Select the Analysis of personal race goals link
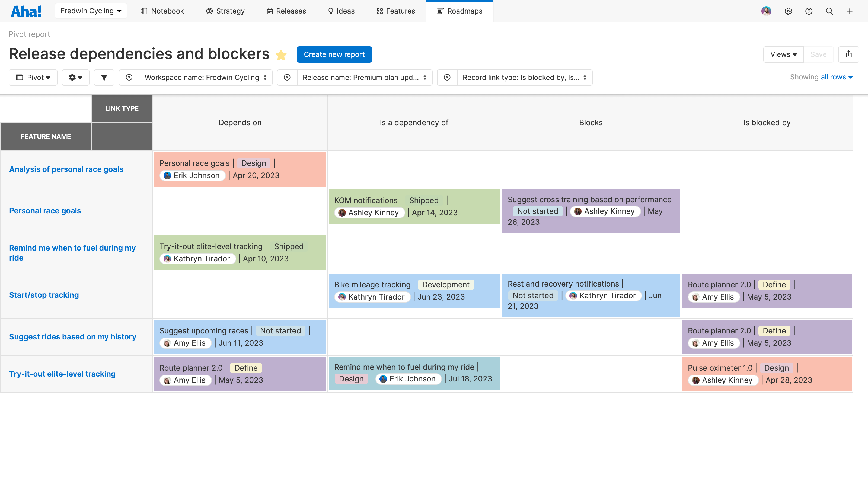This screenshot has height=488, width=868. [66, 169]
